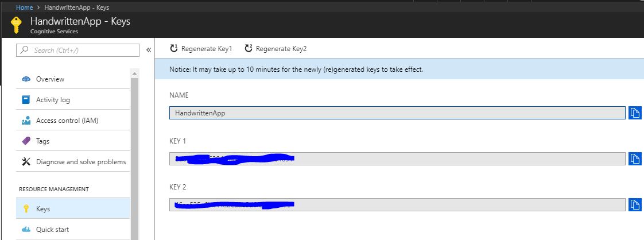Click the Cognitive Services subtitle
The height and width of the screenshot is (240, 644).
click(x=54, y=31)
